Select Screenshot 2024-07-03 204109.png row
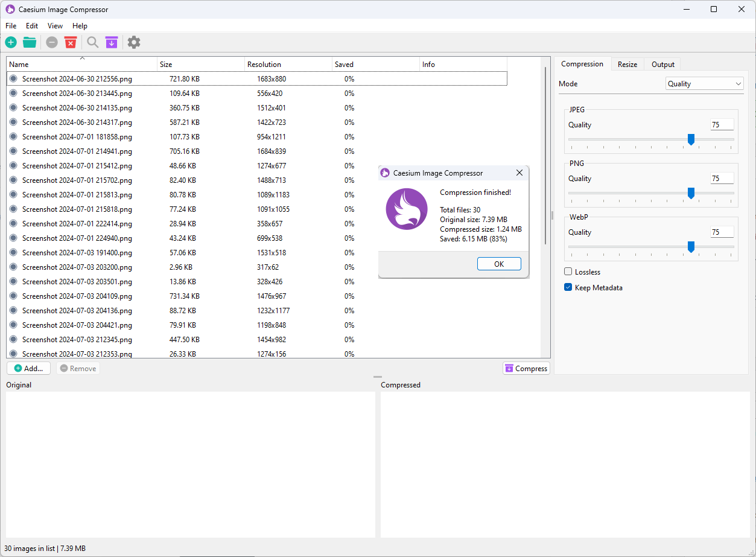Screen dimensions: 756x557 tap(257, 296)
